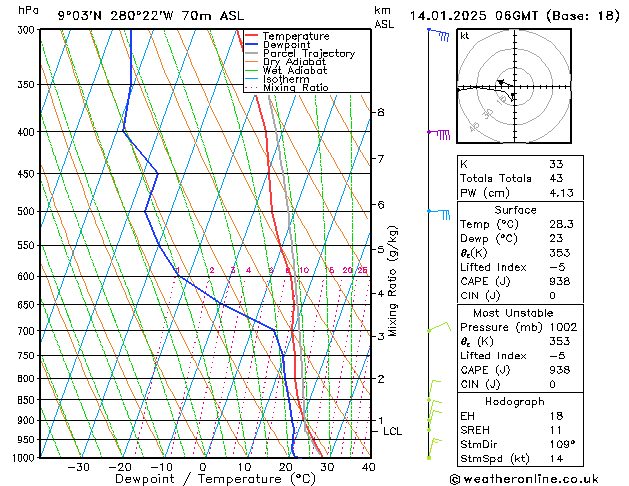Click the 8 km altitude tick label
The width and height of the screenshot is (629, 486).
click(x=381, y=112)
